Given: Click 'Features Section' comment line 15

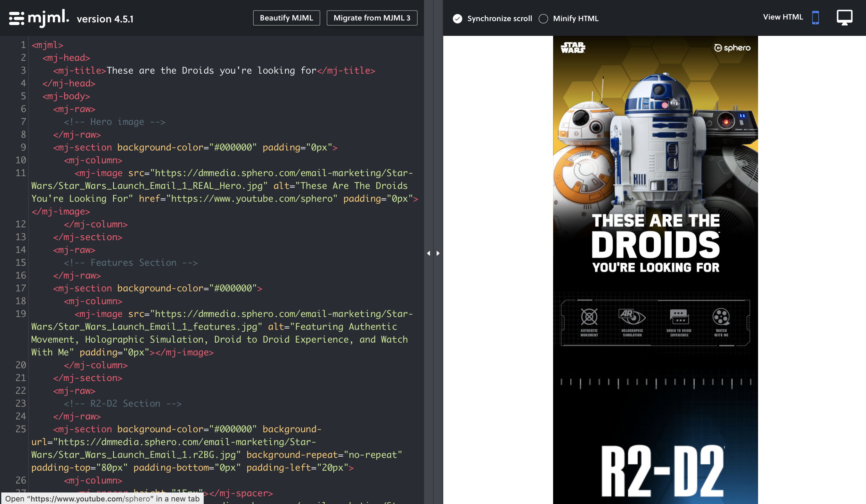Looking at the screenshot, I should pos(131,263).
